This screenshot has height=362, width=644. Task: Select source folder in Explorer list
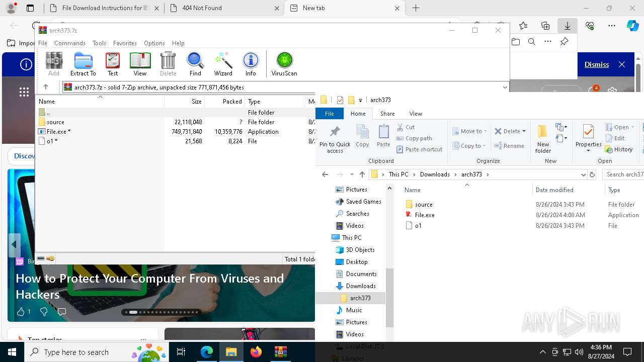pos(424,205)
